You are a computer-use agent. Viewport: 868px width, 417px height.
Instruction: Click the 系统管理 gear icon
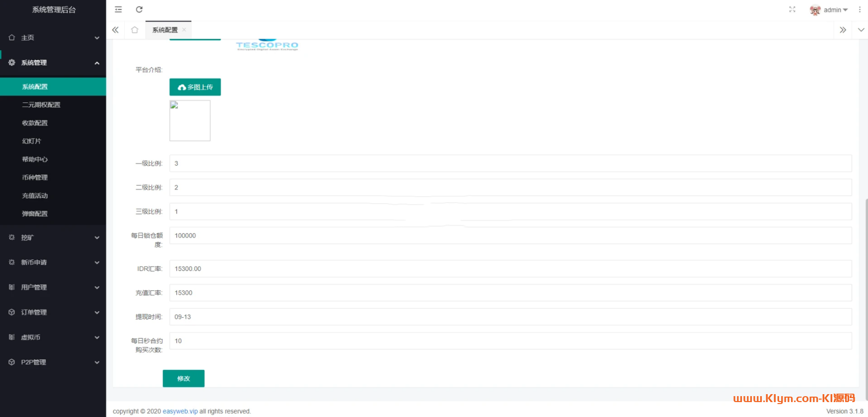point(12,63)
